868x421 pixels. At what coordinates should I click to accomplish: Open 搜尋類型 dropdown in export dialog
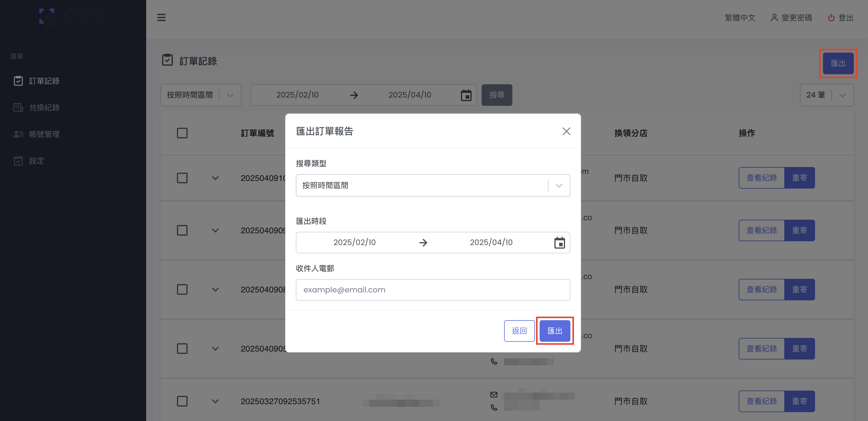[433, 185]
